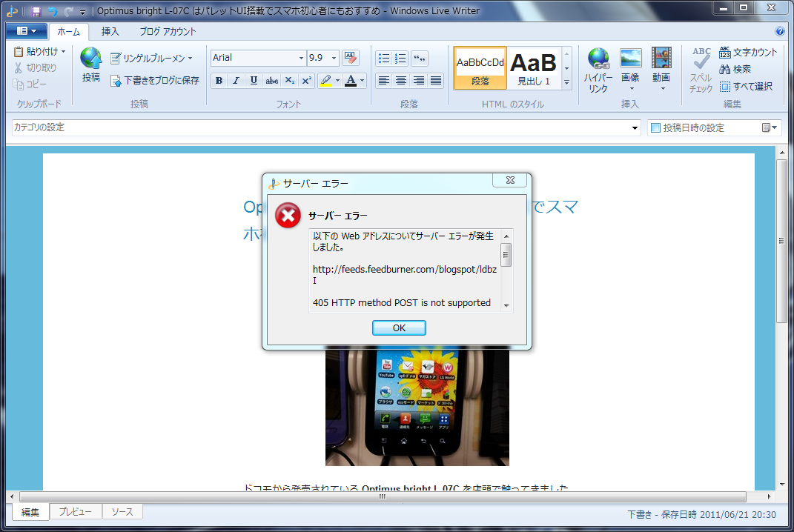Open the video insert dropdown arrow
Image resolution: width=794 pixels, height=532 pixels.
point(662,90)
